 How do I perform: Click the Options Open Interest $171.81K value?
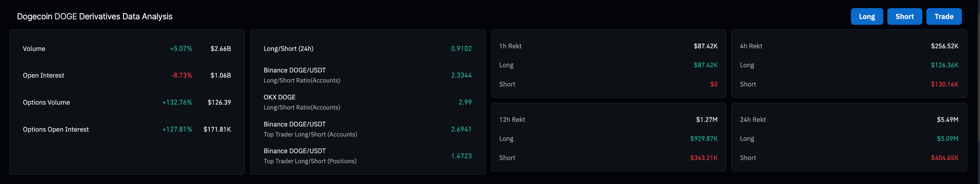tap(217, 130)
